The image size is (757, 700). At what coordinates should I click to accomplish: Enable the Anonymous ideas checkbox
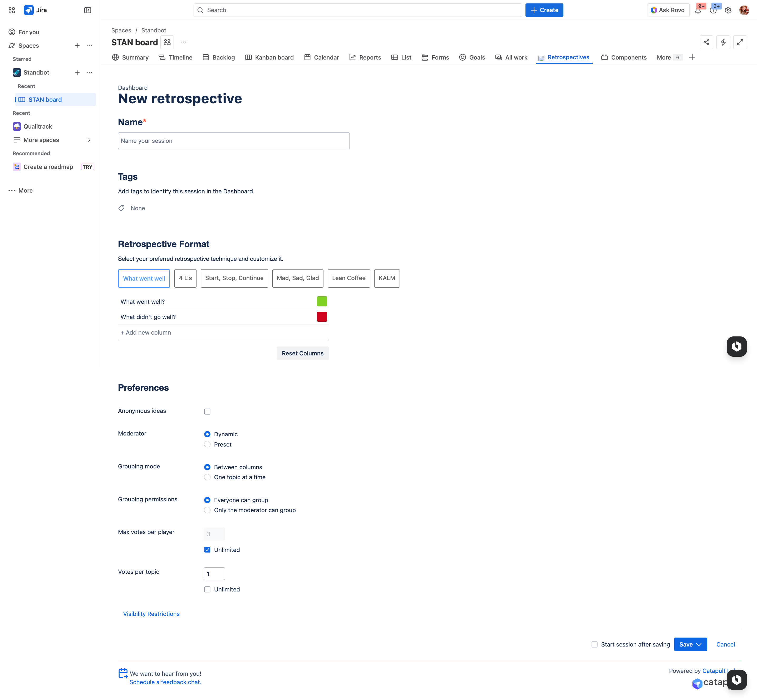coord(207,411)
